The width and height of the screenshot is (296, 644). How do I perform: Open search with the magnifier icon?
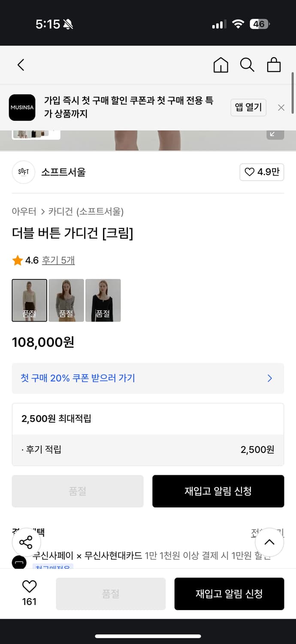[x=247, y=65]
